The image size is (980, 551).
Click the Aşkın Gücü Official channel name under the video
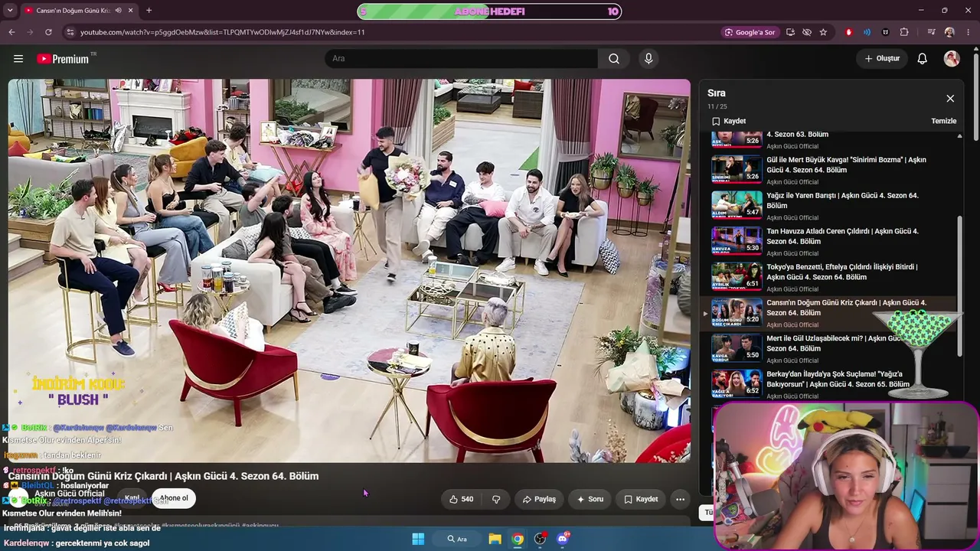(70, 494)
